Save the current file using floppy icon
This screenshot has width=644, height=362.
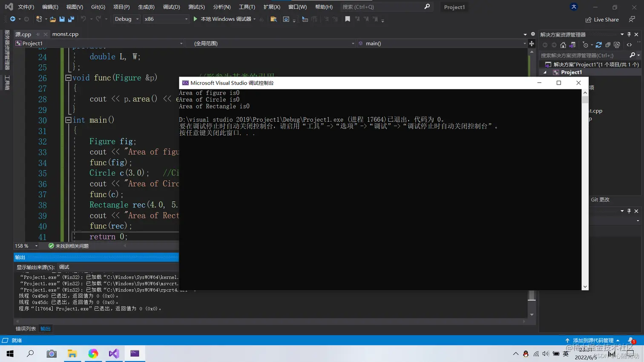click(x=62, y=19)
